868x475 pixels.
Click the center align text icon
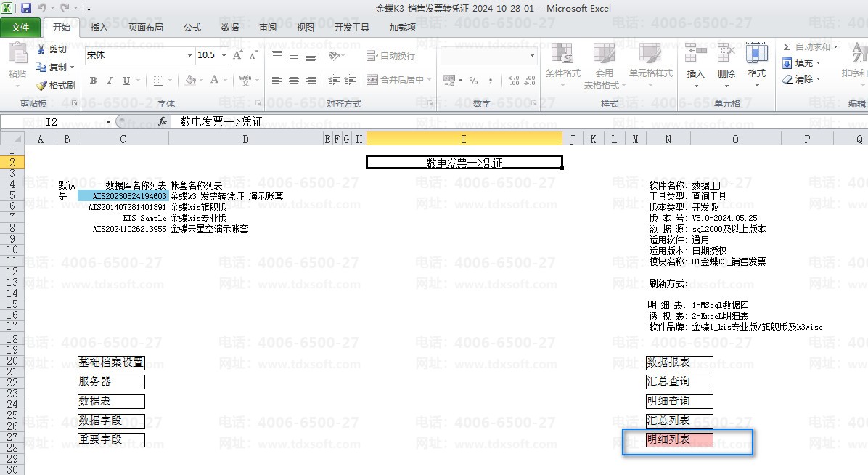pos(294,80)
